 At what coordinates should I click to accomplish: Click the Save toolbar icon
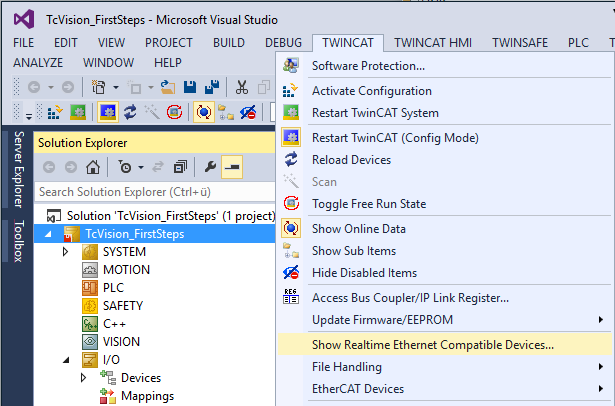point(190,87)
